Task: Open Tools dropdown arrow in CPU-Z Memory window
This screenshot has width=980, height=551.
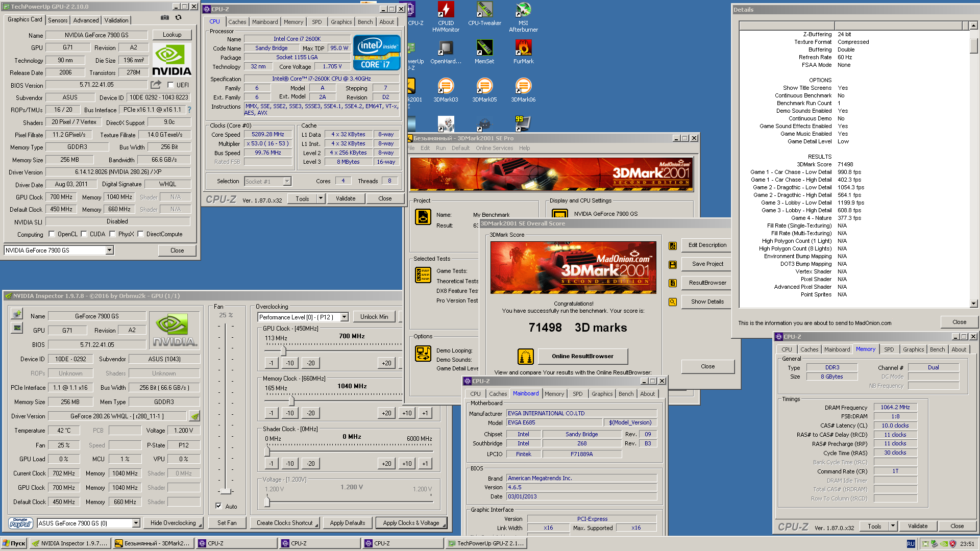Action: (x=893, y=526)
